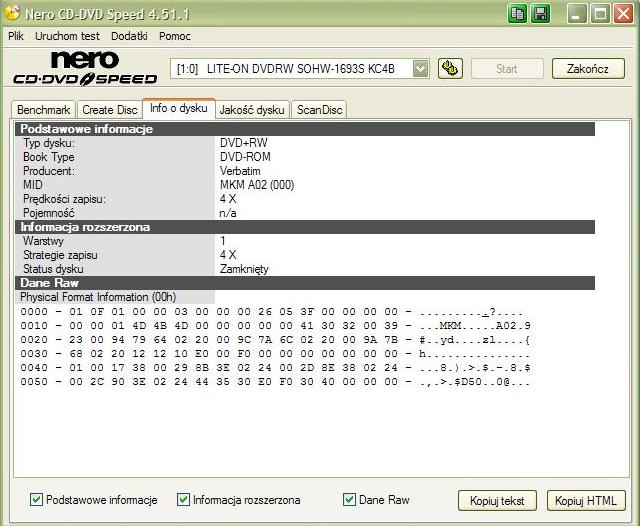Image resolution: width=640 pixels, height=526 pixels.
Task: Expand the drive selection dropdown arrow
Action: pos(420,68)
